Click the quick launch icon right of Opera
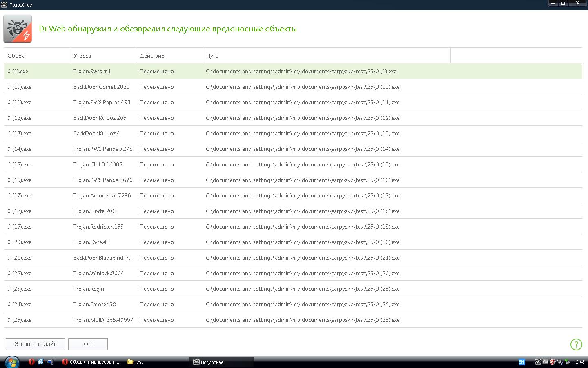588x368 pixels. [41, 362]
